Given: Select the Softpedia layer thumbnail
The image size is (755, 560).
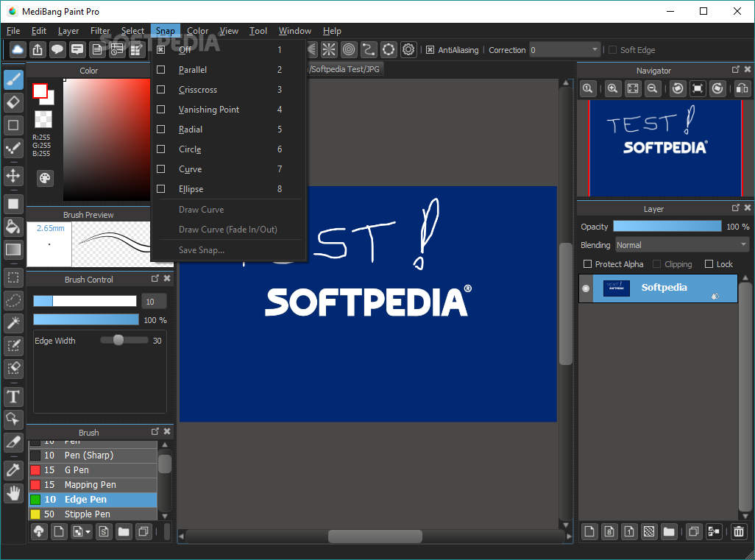Looking at the screenshot, I should coord(617,288).
